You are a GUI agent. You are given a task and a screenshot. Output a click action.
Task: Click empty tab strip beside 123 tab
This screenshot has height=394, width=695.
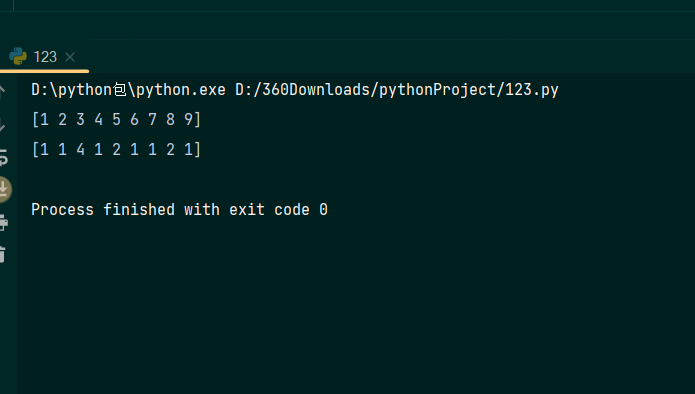390,57
